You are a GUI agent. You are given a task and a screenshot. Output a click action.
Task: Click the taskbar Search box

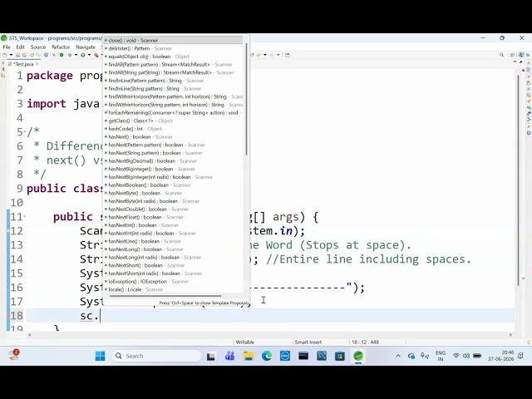click(156, 356)
